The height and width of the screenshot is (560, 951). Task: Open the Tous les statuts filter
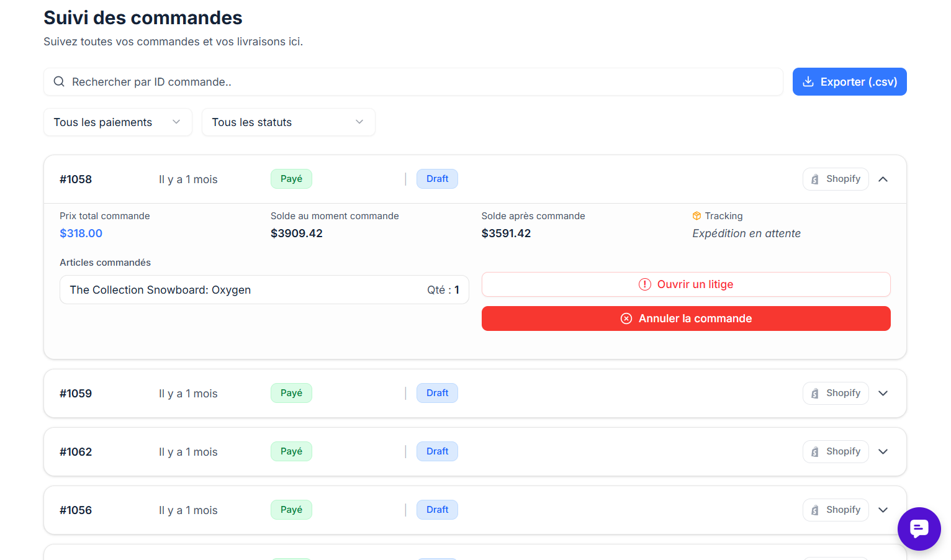pyautogui.click(x=289, y=122)
